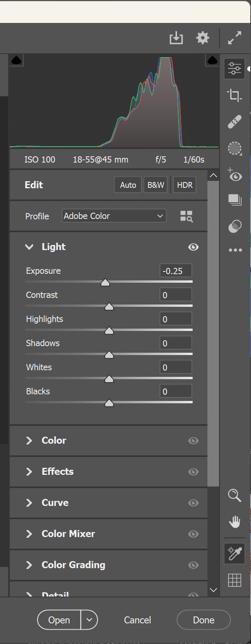The image size is (251, 644).
Task: Click the Auto edit button
Action: coord(128,185)
